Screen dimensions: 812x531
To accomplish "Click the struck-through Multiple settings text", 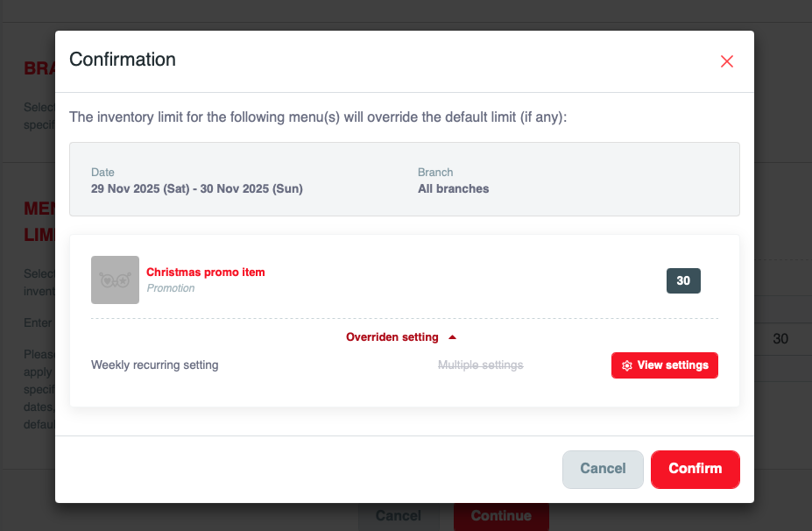I will (x=480, y=365).
